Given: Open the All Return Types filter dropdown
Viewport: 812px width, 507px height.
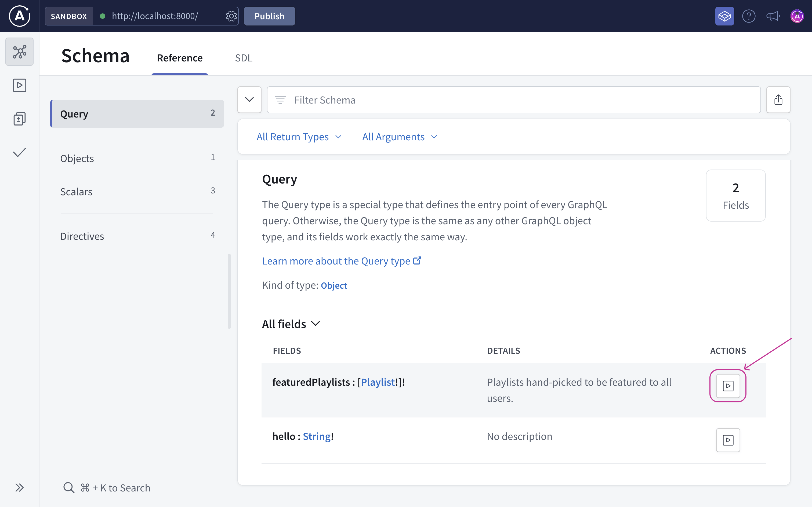Looking at the screenshot, I should (x=299, y=137).
